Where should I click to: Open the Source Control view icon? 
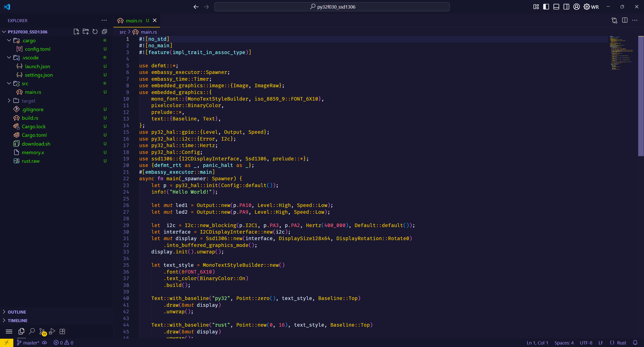pos(42,331)
